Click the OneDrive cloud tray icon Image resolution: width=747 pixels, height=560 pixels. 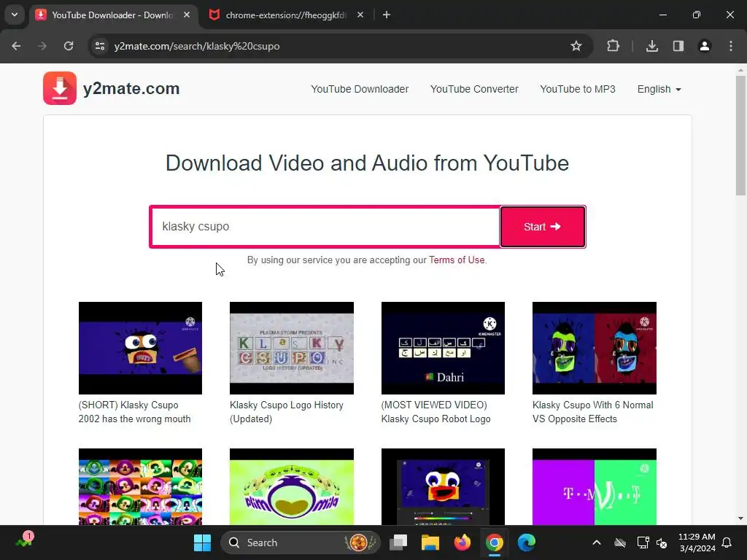click(620, 542)
